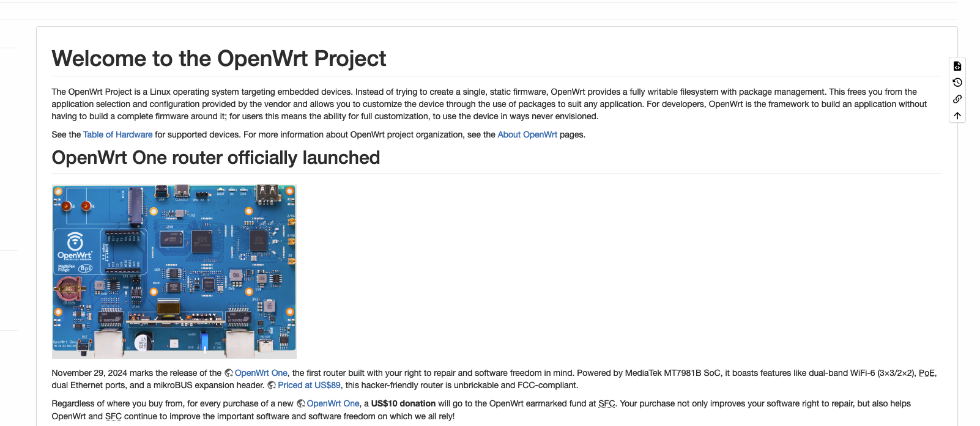Open the 'Priced at US$89' link

pos(309,385)
